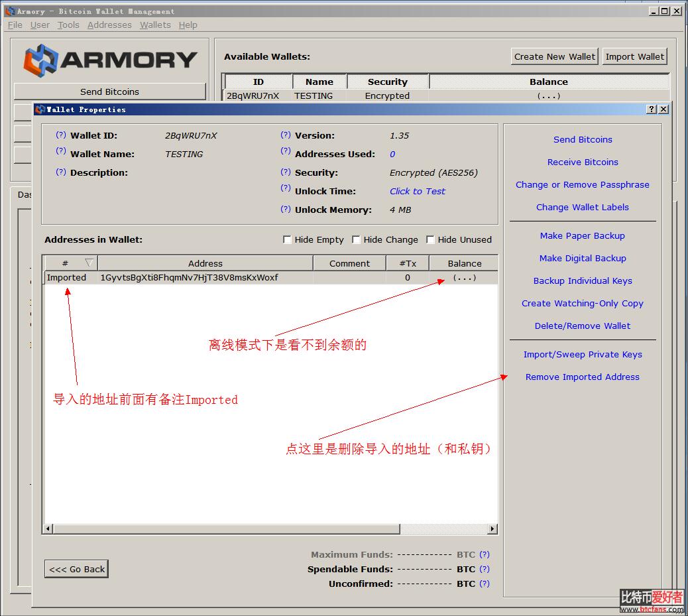The width and height of the screenshot is (688, 616).
Task: Click Make Digital Backup link
Action: click(583, 258)
